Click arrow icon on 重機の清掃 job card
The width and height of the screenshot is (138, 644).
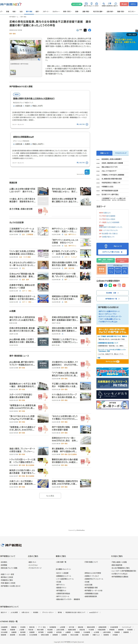pos(87,124)
